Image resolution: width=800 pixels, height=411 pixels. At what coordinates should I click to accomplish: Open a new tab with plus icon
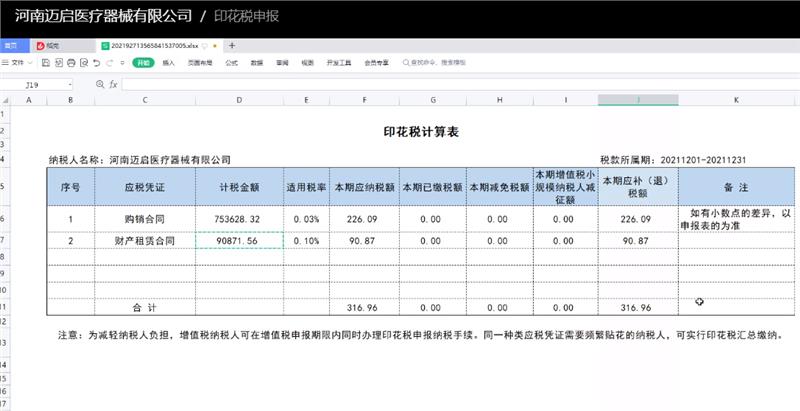232,45
